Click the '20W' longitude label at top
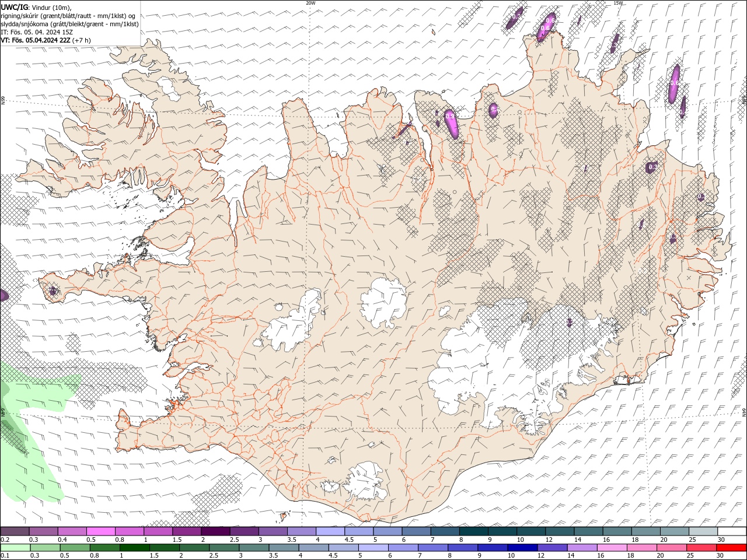Image resolution: width=747 pixels, height=560 pixels. [x=310, y=3]
